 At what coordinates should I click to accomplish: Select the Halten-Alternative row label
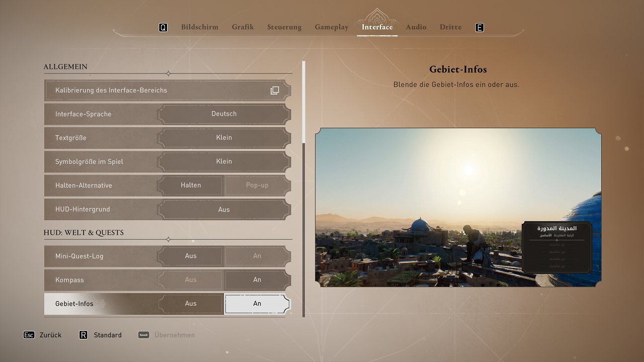[84, 186]
